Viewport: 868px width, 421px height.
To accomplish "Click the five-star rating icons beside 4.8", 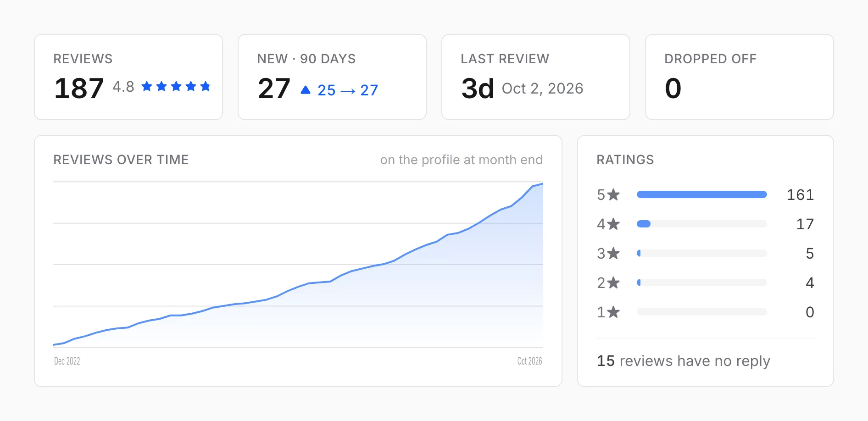I will tap(176, 86).
